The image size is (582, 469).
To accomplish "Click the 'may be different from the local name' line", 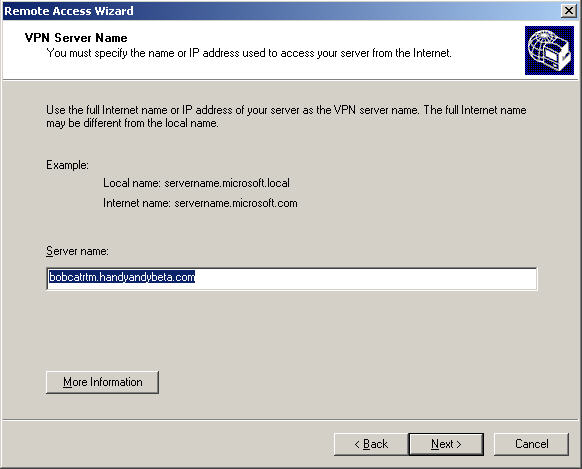I will coord(132,123).
